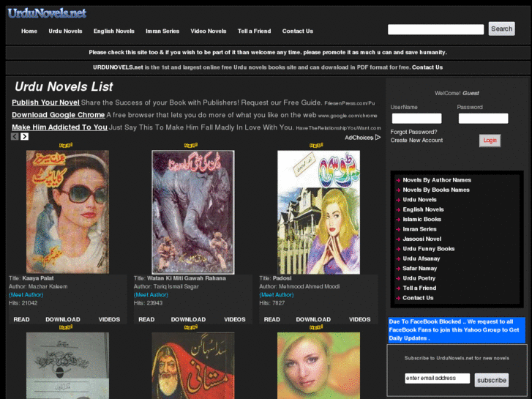Open the Watan Ki Miti Gawah Rahana cover
Image resolution: width=532 pixels, height=399 pixels.
click(x=193, y=212)
